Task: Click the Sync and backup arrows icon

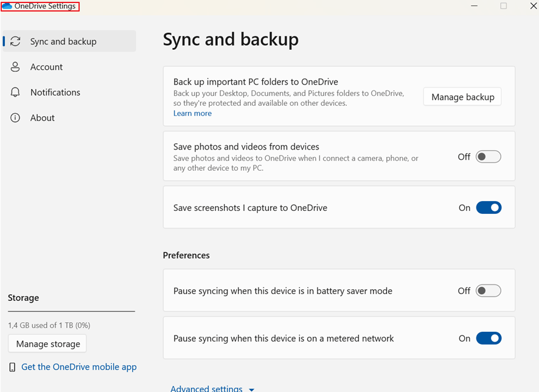Action: pyautogui.click(x=16, y=41)
